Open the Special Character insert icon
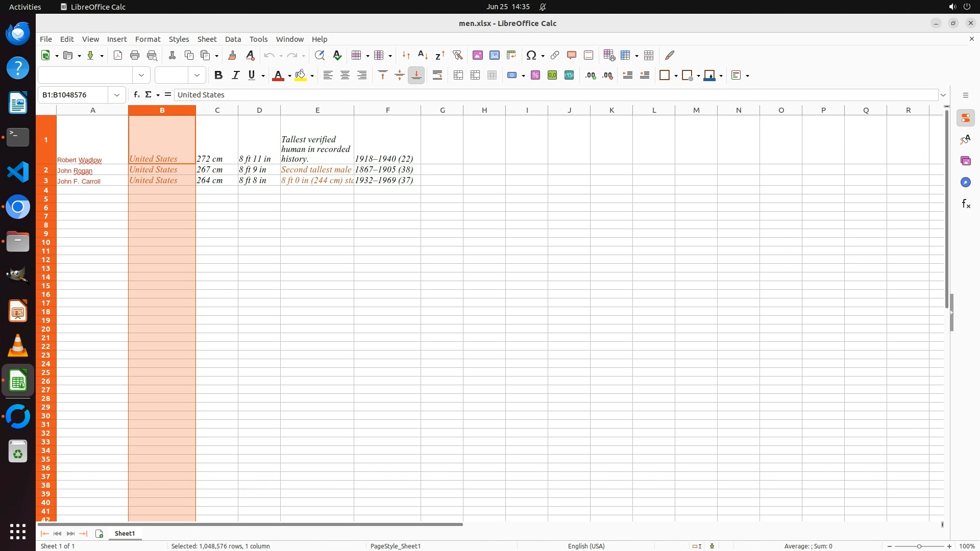The width and height of the screenshot is (980, 551). click(531, 55)
